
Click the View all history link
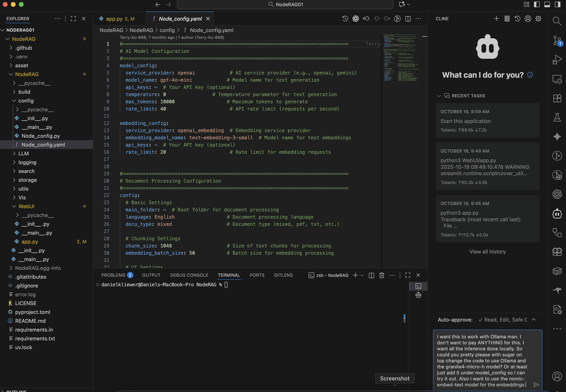pos(487,251)
